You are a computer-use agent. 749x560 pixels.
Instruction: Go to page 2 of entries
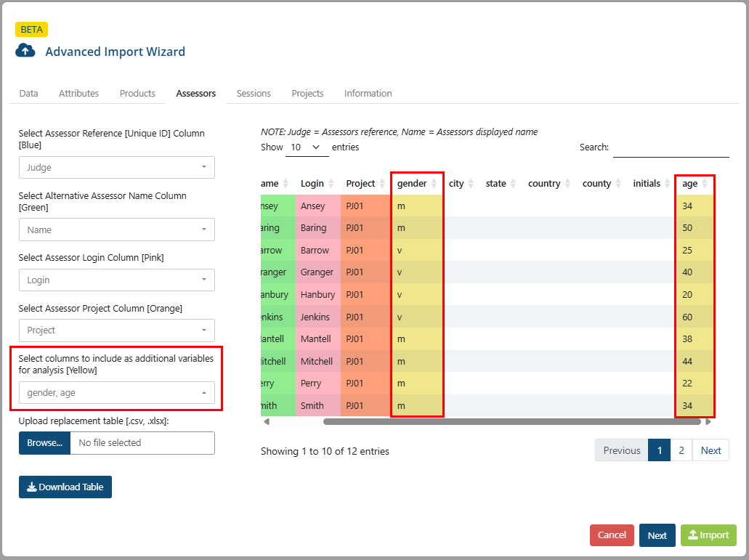coord(681,450)
